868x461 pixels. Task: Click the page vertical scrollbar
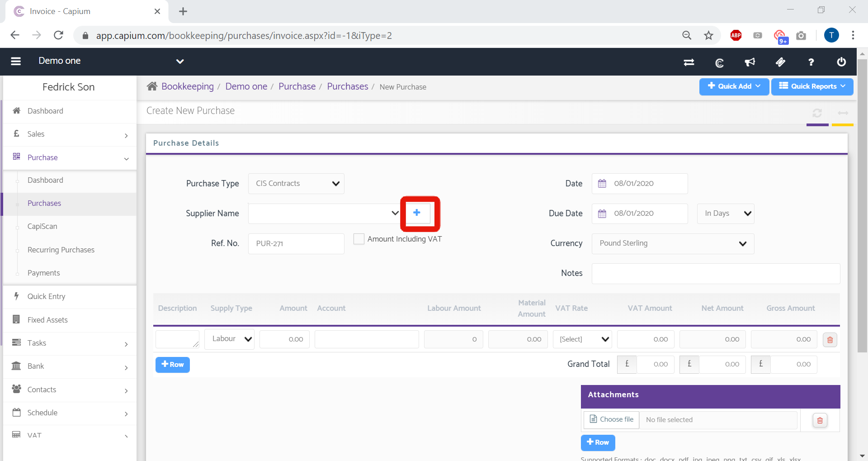point(863,206)
